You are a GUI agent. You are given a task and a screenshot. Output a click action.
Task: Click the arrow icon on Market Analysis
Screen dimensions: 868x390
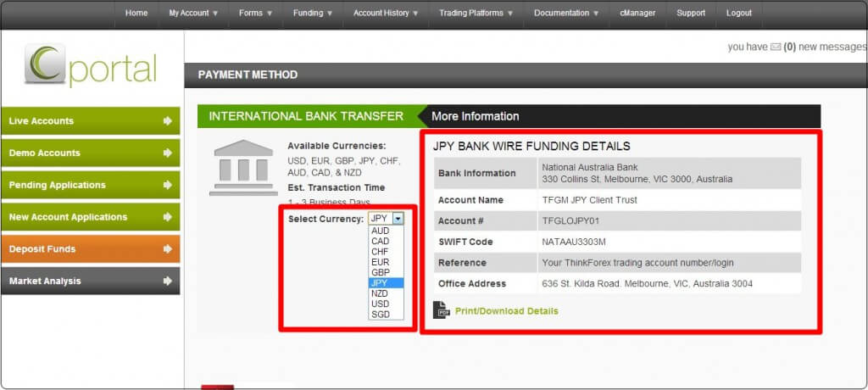[x=168, y=281]
